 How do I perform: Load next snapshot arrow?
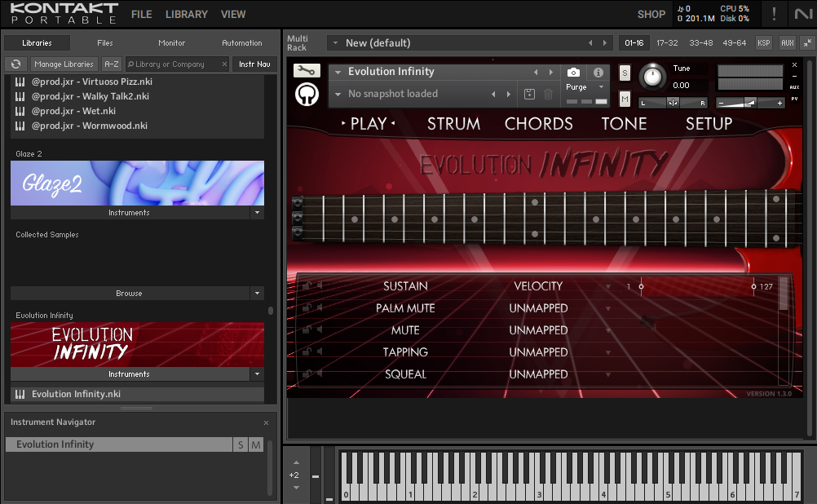[509, 94]
